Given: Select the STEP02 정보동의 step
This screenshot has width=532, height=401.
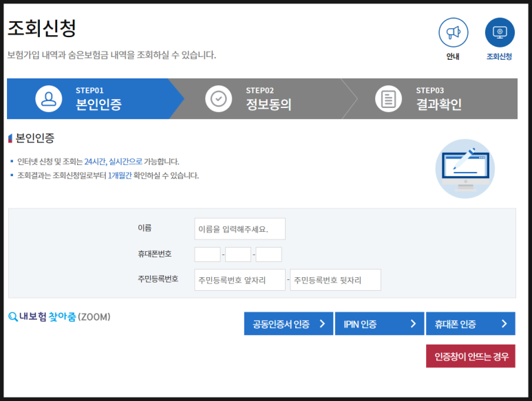Looking at the screenshot, I should [263, 98].
